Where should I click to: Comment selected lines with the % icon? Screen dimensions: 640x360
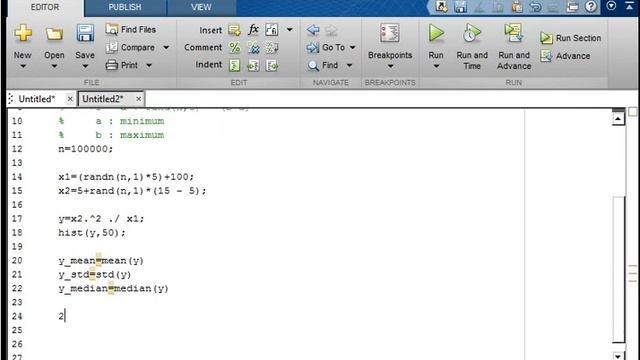point(234,48)
